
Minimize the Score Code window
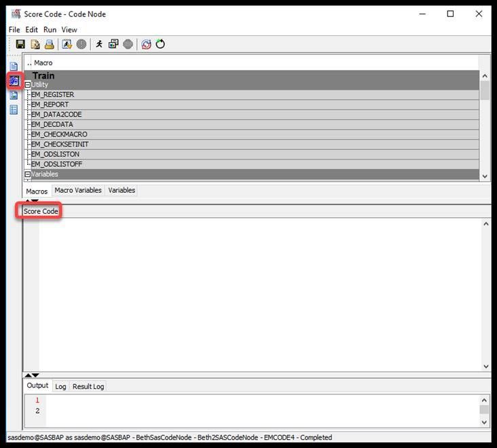tap(422, 14)
